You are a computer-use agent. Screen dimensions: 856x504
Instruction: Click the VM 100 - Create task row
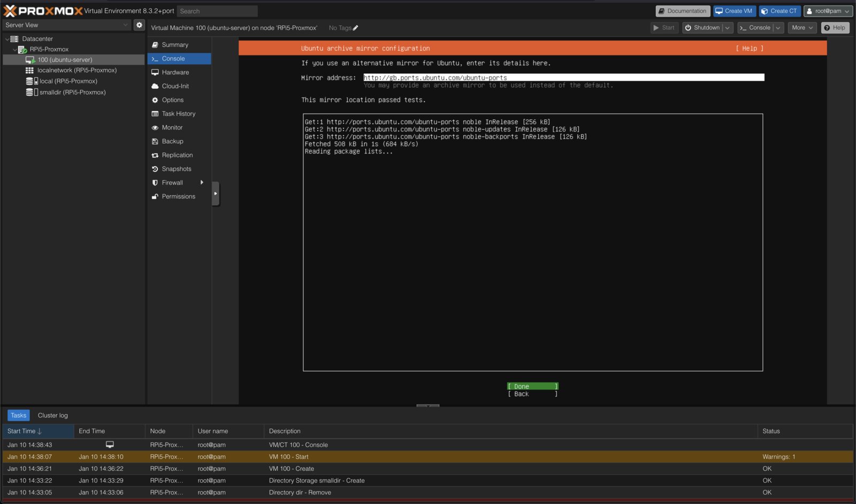tap(427, 469)
